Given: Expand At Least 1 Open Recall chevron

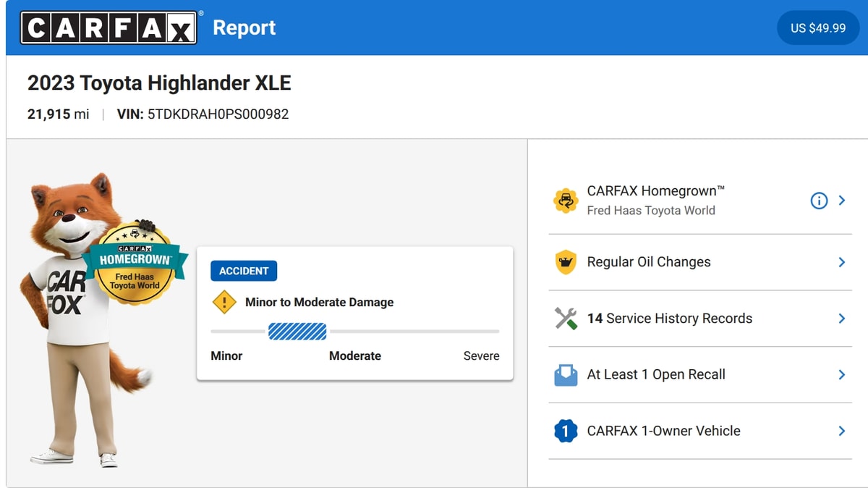Looking at the screenshot, I should 842,375.
